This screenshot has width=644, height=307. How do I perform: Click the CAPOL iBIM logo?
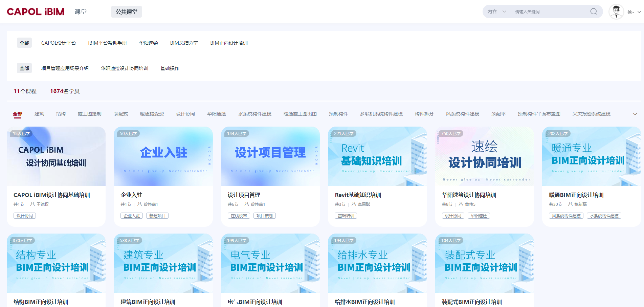(36, 12)
